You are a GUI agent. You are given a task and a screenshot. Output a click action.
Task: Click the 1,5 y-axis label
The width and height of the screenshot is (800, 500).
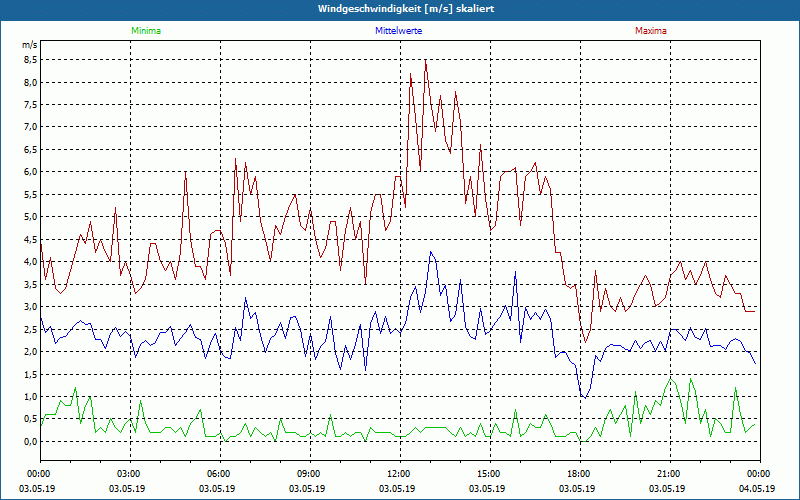pos(31,374)
